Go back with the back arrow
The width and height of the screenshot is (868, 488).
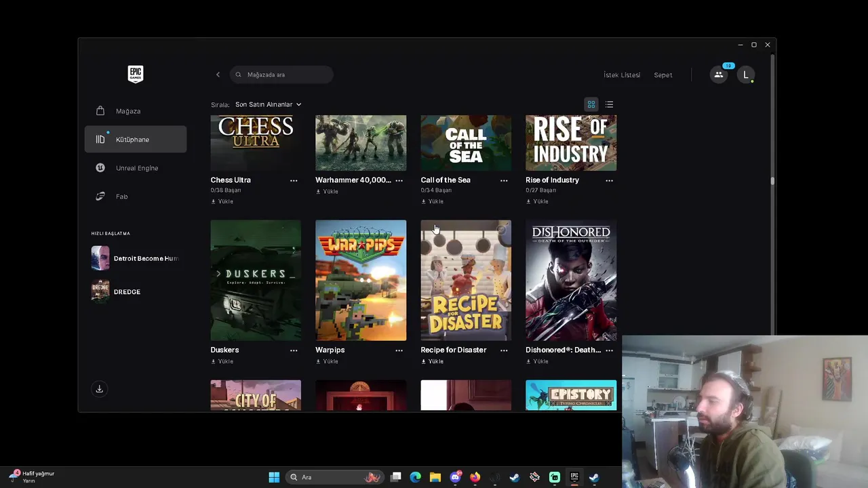[x=218, y=75]
